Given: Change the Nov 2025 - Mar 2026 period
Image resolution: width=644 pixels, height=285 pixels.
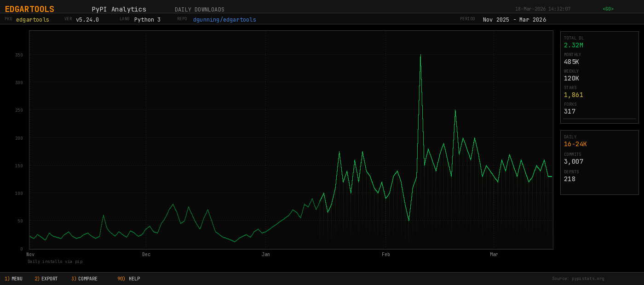Looking at the screenshot, I should point(514,20).
